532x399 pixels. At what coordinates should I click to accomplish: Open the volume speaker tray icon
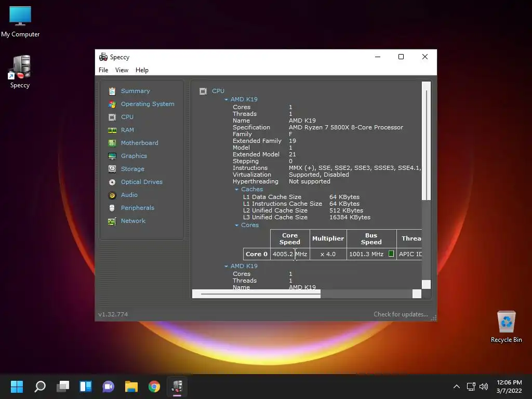[x=484, y=387]
